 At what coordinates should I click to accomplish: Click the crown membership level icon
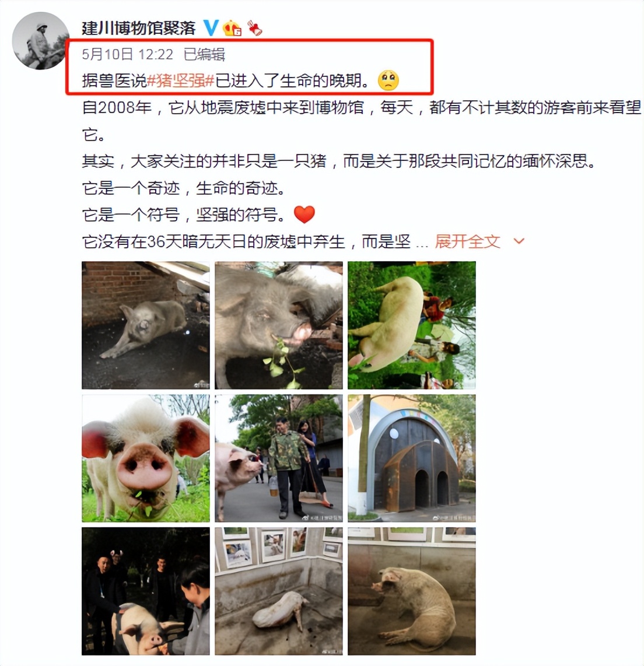click(232, 28)
